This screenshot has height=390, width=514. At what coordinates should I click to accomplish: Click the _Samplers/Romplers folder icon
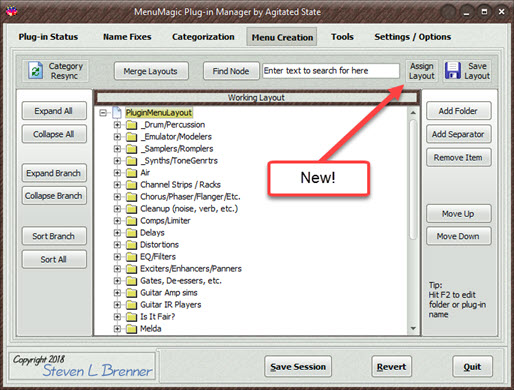pyautogui.click(x=131, y=149)
